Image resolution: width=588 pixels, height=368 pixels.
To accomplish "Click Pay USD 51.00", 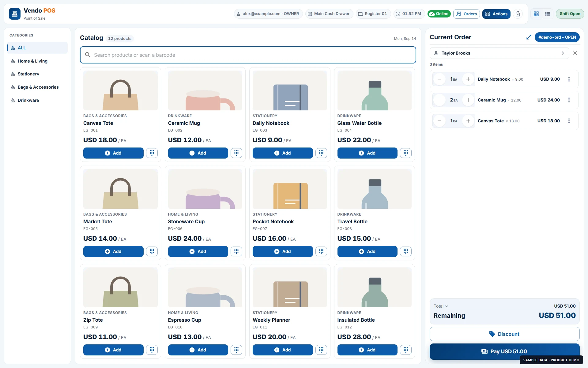I will (504, 351).
